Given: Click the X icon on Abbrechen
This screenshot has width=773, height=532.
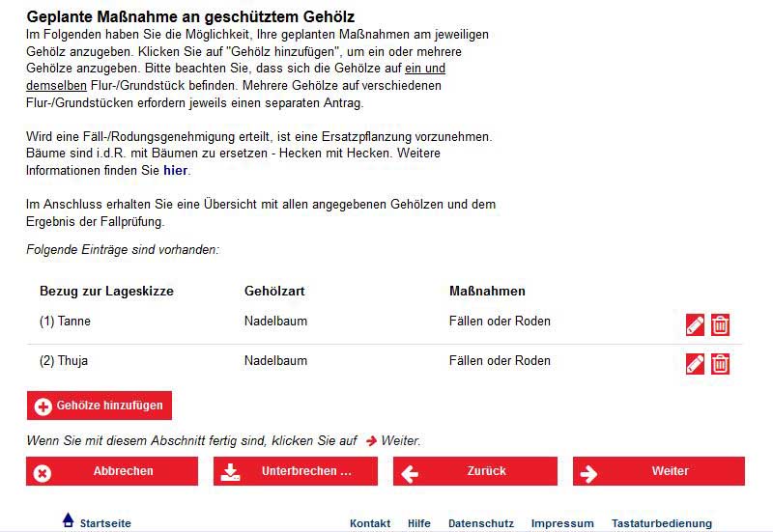Looking at the screenshot, I should (x=43, y=472).
